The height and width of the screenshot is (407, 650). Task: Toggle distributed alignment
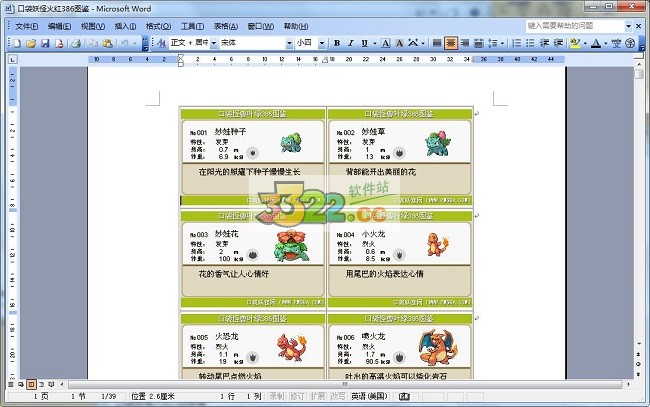click(478, 43)
